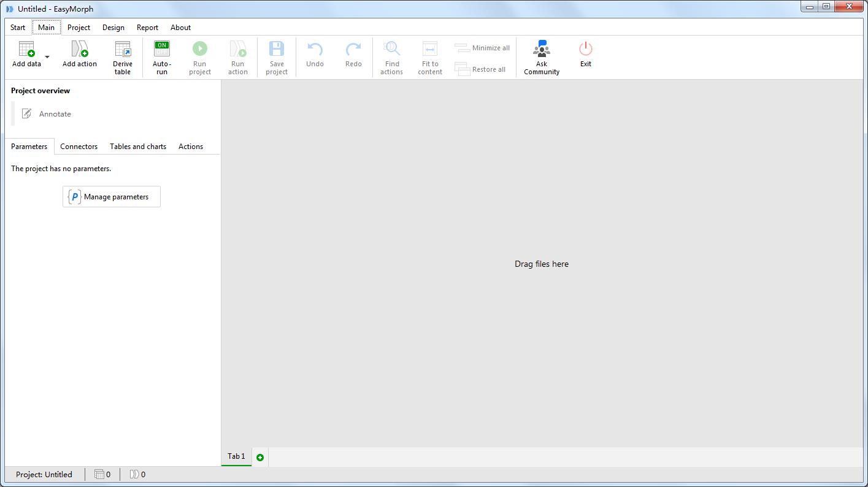Viewport: 868px width, 487px height.
Task: Maximize the EasyMorph window
Action: coord(826,7)
